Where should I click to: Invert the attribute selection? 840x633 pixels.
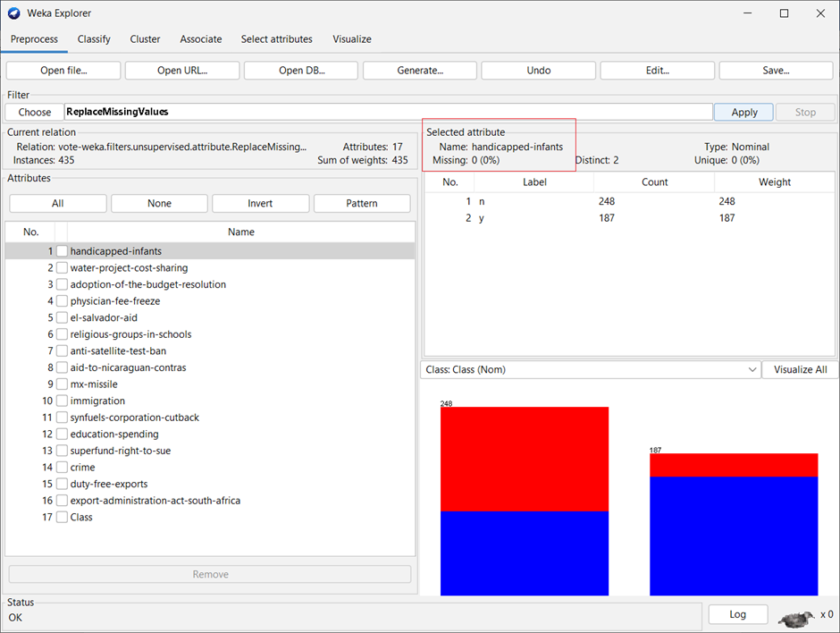[x=260, y=203]
